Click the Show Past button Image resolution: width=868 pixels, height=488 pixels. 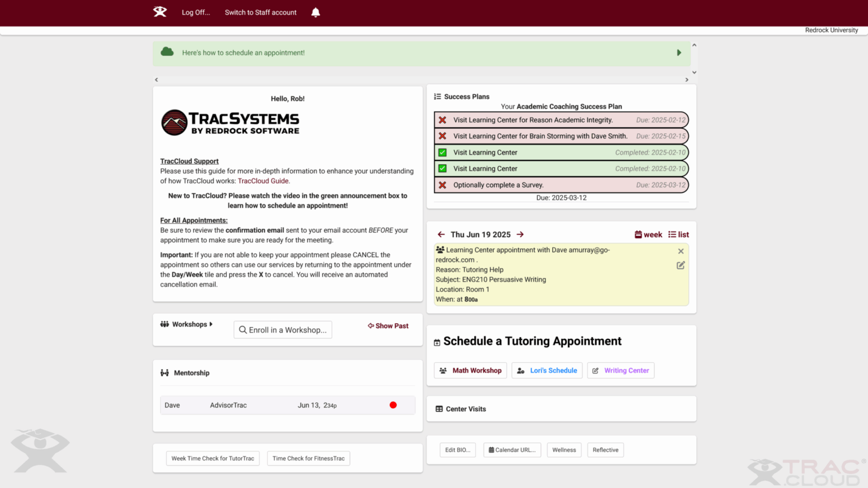[388, 326]
